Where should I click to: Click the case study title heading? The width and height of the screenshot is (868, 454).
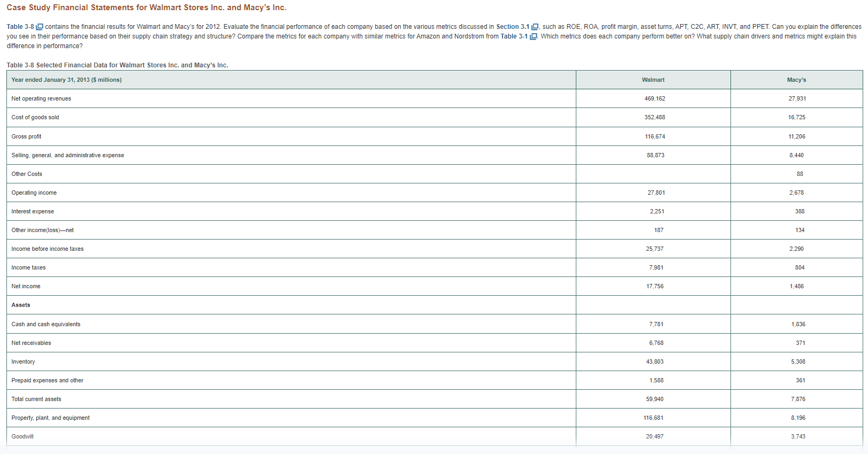[147, 7]
